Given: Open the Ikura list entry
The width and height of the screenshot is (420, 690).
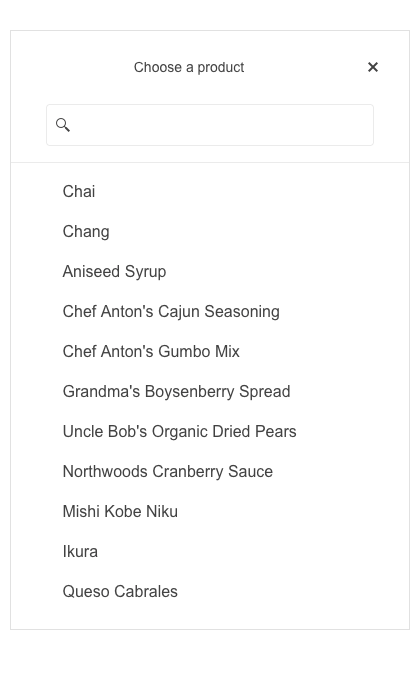Looking at the screenshot, I should coord(210,552).
